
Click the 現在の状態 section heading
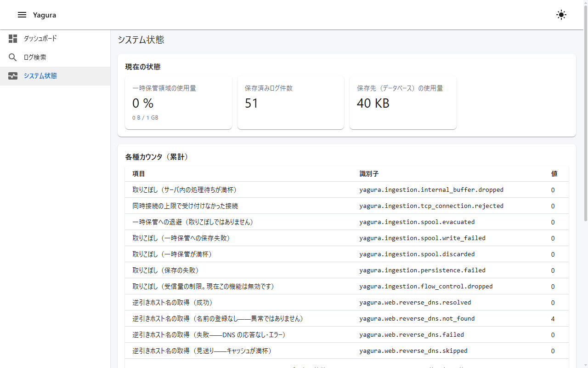pyautogui.click(x=143, y=67)
